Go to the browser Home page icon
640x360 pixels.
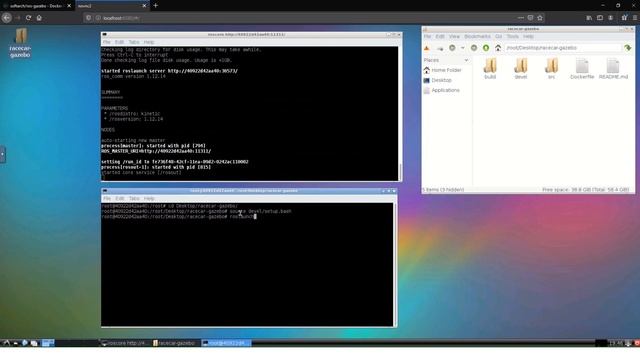coord(39,18)
